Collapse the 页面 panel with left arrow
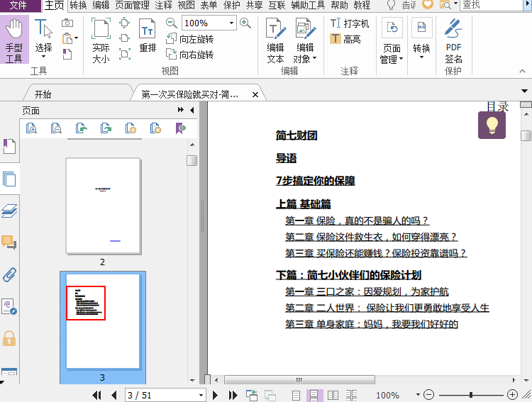532x402 pixels. (192, 110)
